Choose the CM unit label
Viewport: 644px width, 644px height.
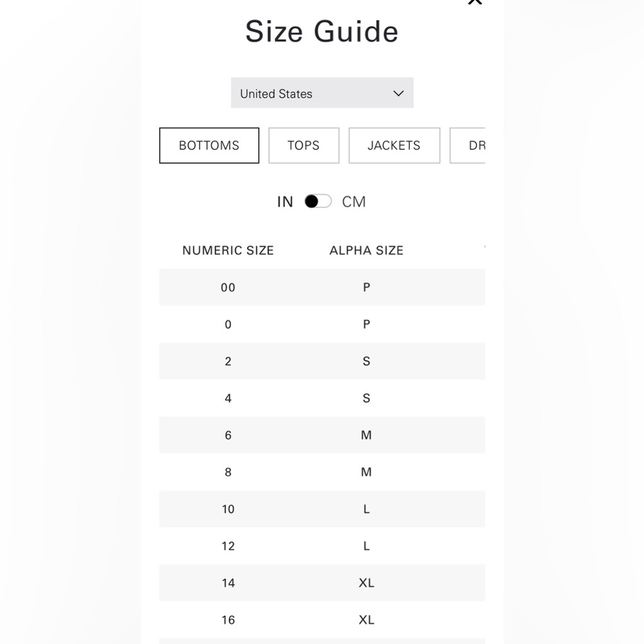[x=354, y=202]
